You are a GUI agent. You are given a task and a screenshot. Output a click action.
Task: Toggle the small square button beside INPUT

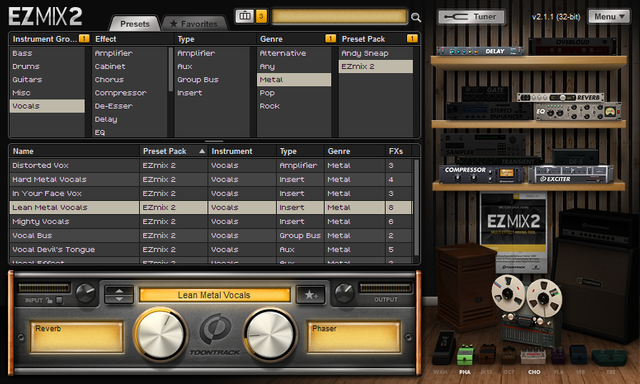[x=59, y=300]
